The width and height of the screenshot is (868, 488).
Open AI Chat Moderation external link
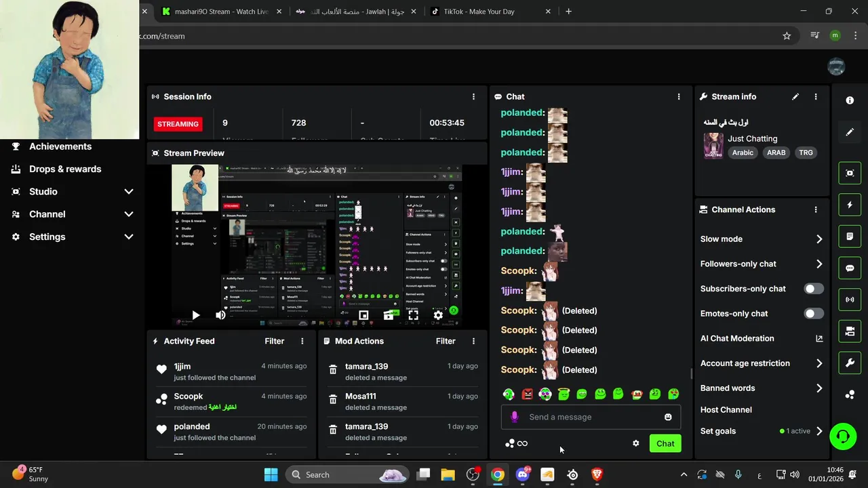tap(819, 339)
